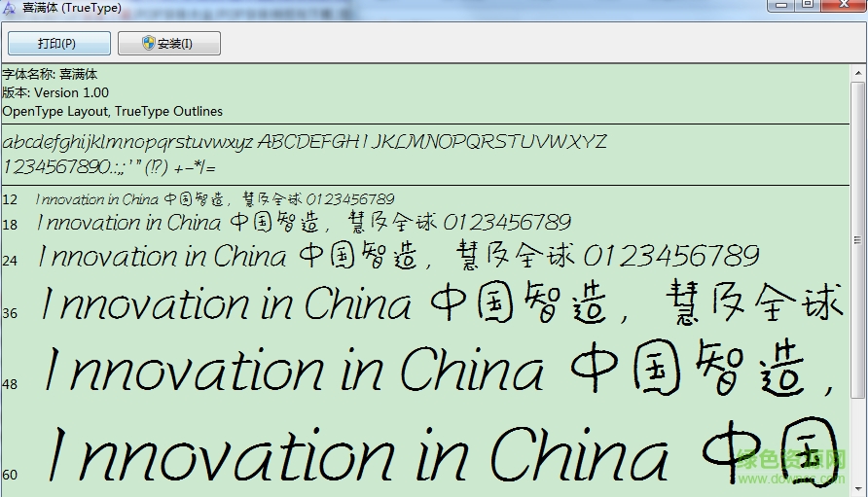Viewport: 868px width, 497px height.
Task: Click the scrollbar down arrow
Action: [857, 489]
